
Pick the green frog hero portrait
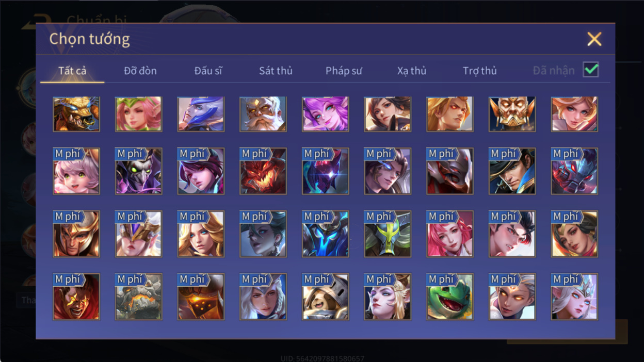pyautogui.click(x=450, y=297)
